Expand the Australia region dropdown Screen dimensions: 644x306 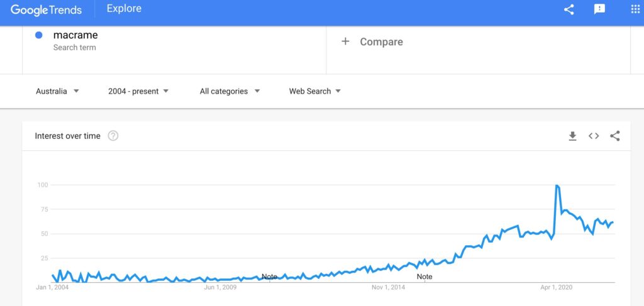pos(57,91)
